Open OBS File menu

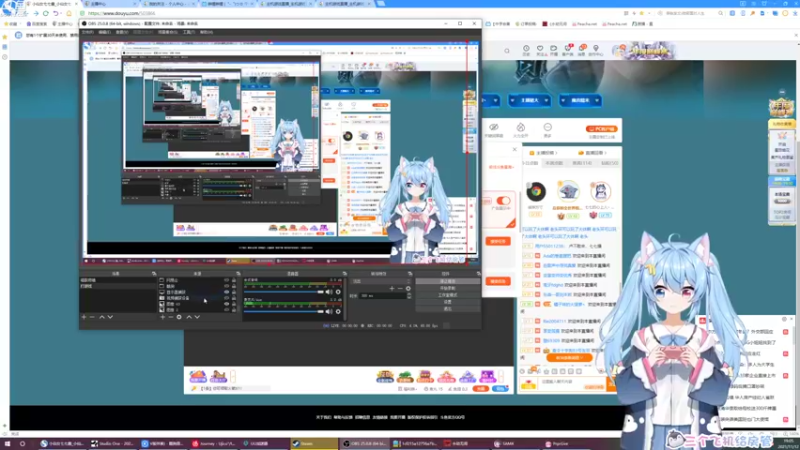(88, 32)
